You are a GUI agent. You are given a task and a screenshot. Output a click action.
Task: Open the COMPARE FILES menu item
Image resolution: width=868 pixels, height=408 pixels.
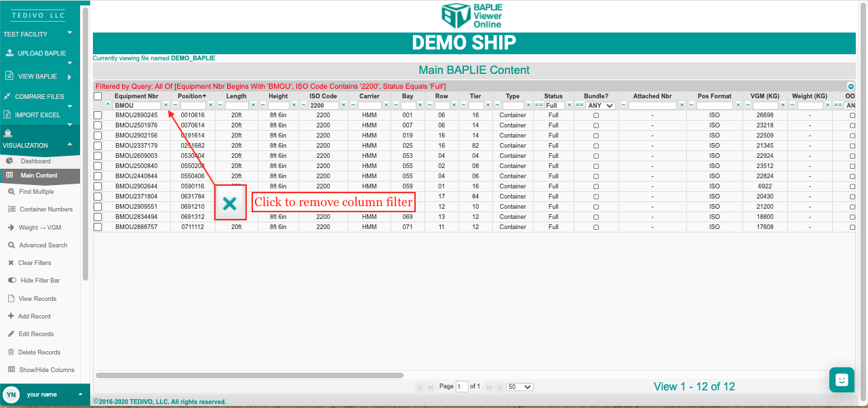pos(39,97)
